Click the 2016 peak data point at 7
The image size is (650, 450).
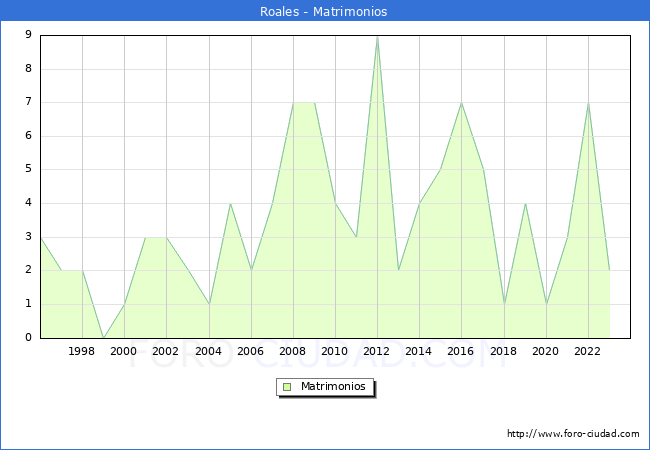tap(461, 103)
